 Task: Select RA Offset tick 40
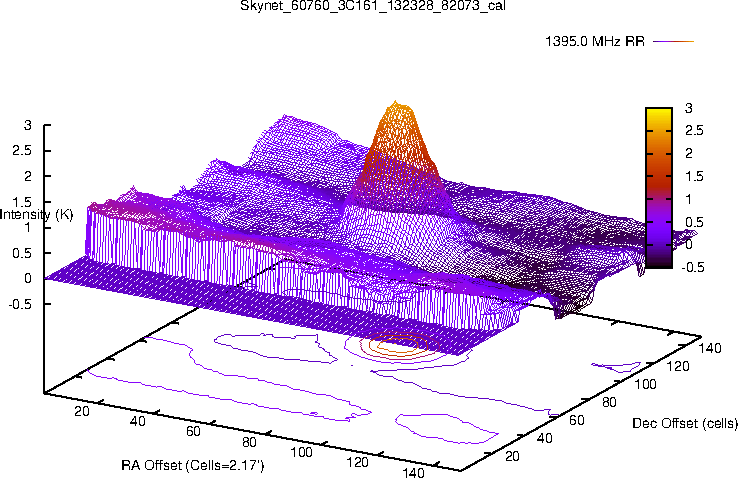137,421
